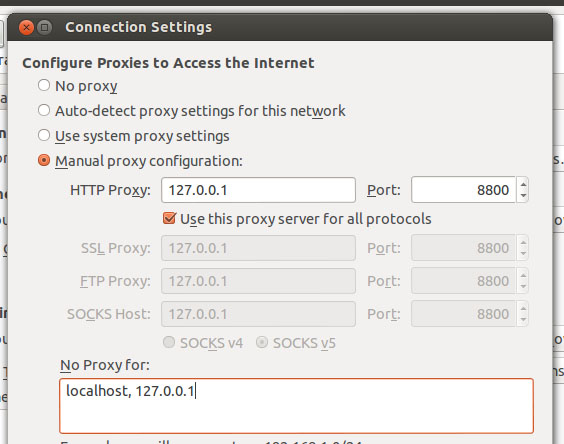The height and width of the screenshot is (444, 564).
Task: Uncheck Use this proxy server for all protocols
Action: (x=169, y=218)
